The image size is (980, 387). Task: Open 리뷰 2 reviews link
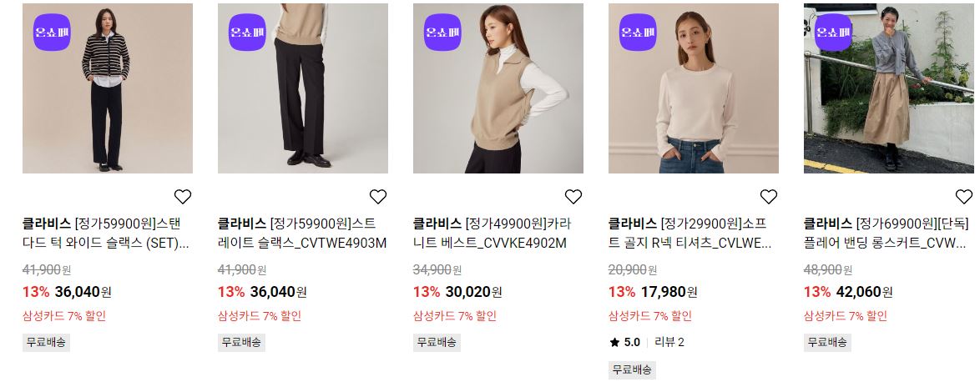coord(669,342)
